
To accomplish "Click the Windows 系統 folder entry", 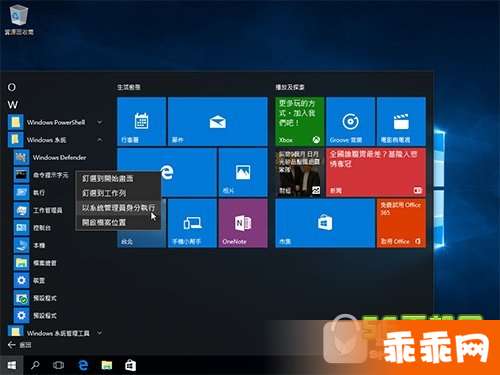I will pyautogui.click(x=55, y=140).
